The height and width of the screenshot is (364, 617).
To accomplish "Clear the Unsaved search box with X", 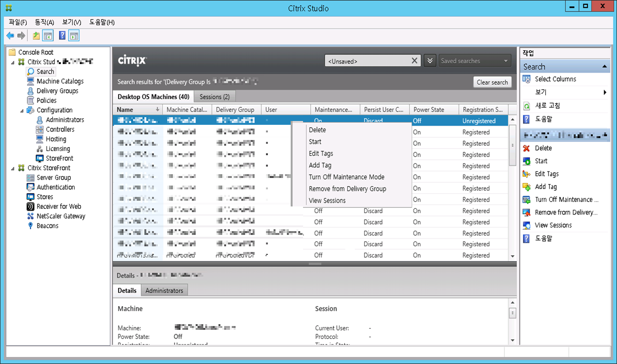I will click(414, 61).
